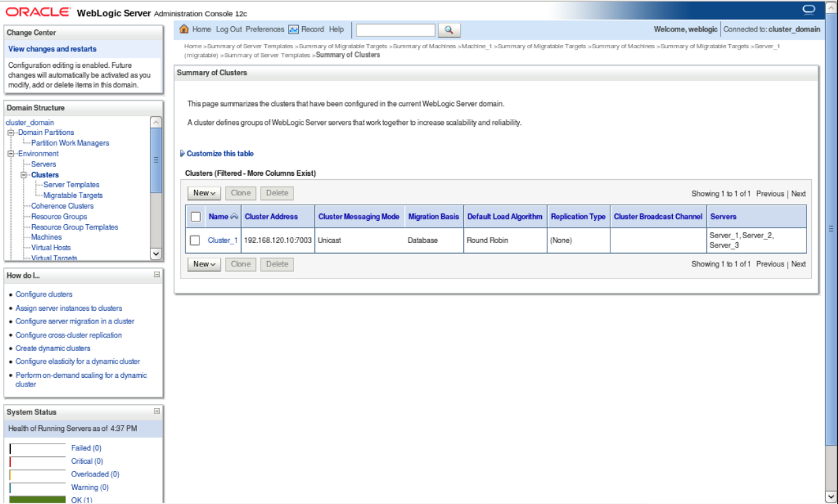The width and height of the screenshot is (838, 504).
Task: Start a Record session via the Record icon
Action: tap(293, 29)
